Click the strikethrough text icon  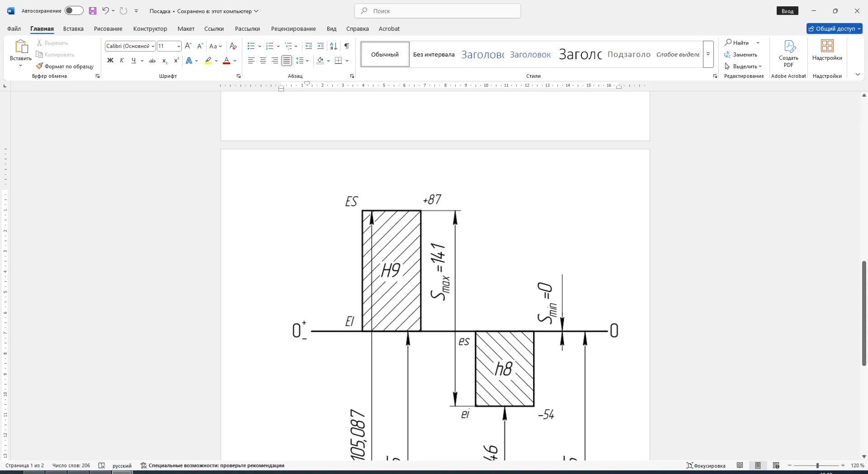click(x=152, y=61)
